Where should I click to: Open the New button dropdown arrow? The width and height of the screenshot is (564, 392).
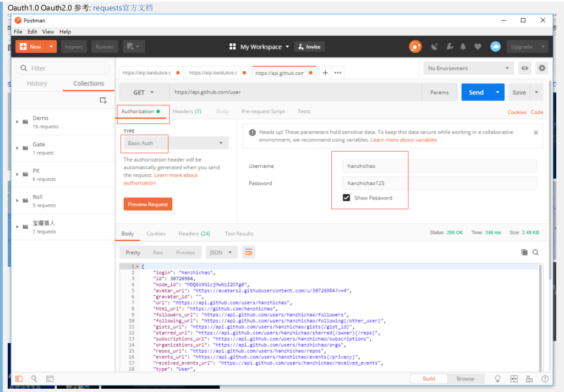(51, 47)
